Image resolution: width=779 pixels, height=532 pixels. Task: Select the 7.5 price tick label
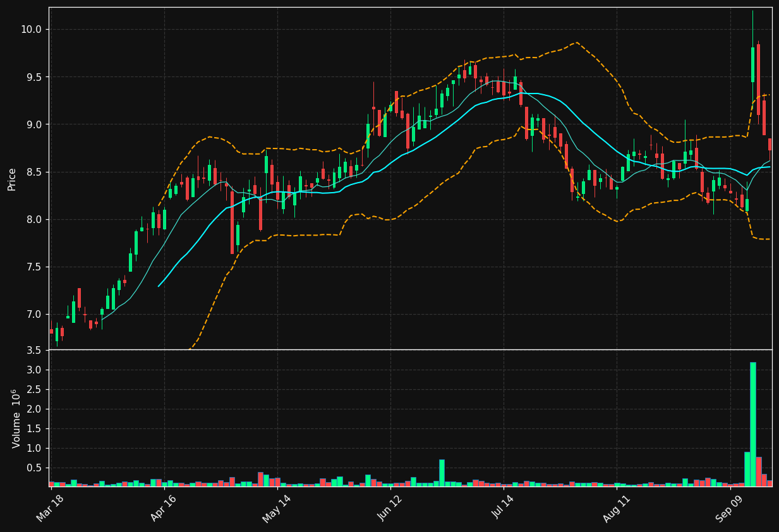(33, 267)
